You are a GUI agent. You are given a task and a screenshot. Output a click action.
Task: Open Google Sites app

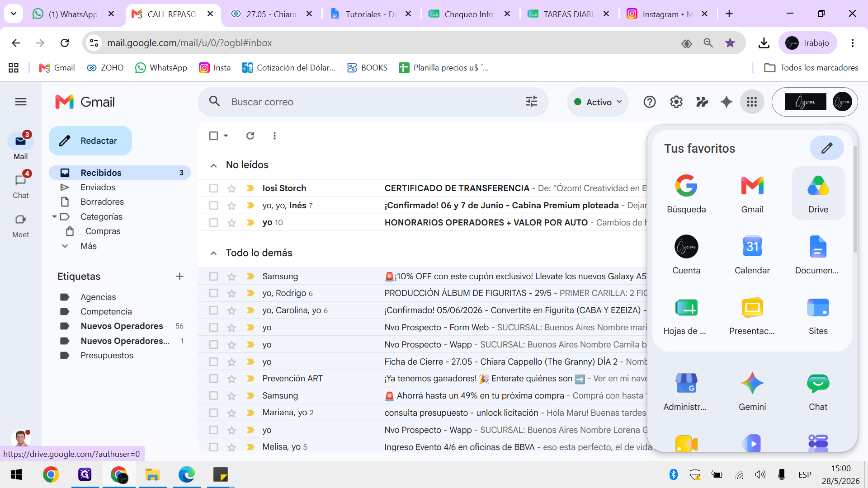pyautogui.click(x=818, y=315)
